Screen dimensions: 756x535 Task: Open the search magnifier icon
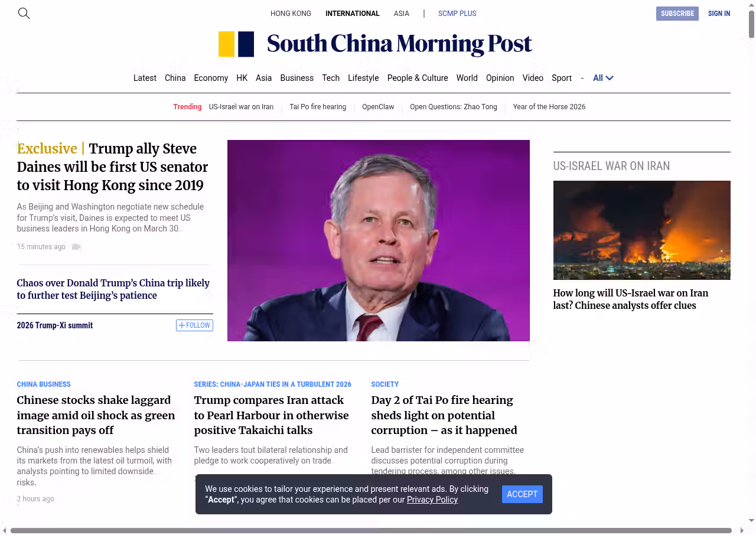tap(24, 13)
